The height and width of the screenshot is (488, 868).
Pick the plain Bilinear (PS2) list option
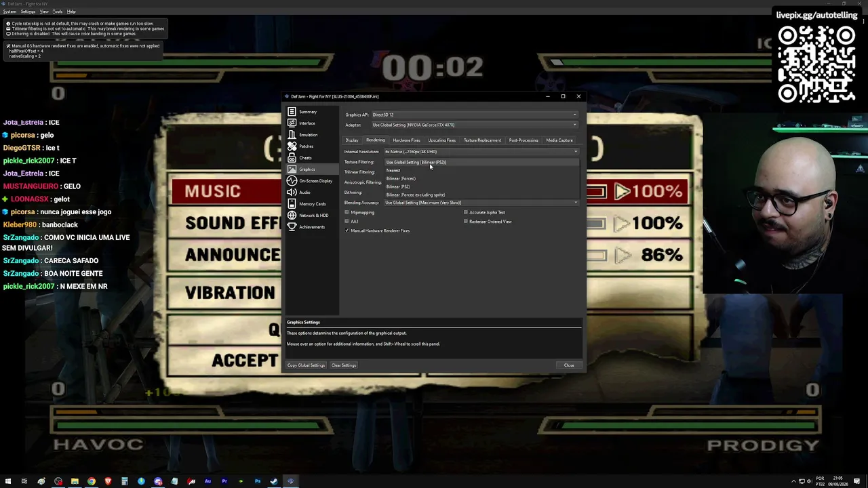(x=481, y=187)
